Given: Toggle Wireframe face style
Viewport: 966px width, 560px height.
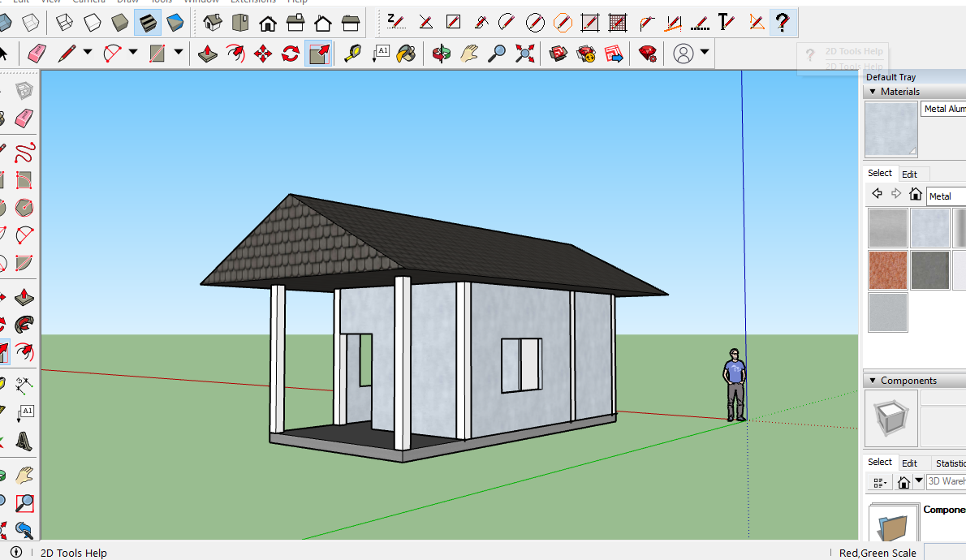Looking at the screenshot, I should [64, 24].
